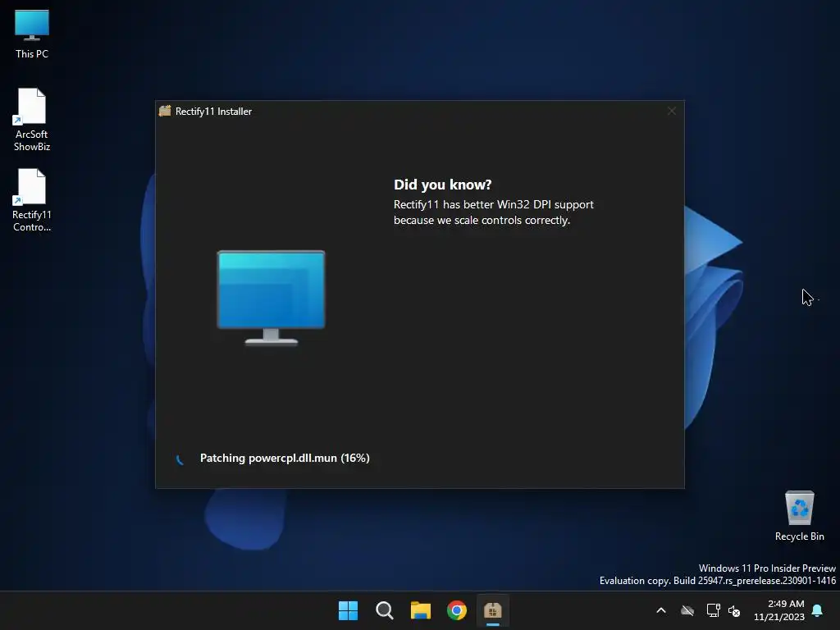Screen dimensions: 840x630
Task: Open the Windows Start menu
Action: pyautogui.click(x=348, y=610)
